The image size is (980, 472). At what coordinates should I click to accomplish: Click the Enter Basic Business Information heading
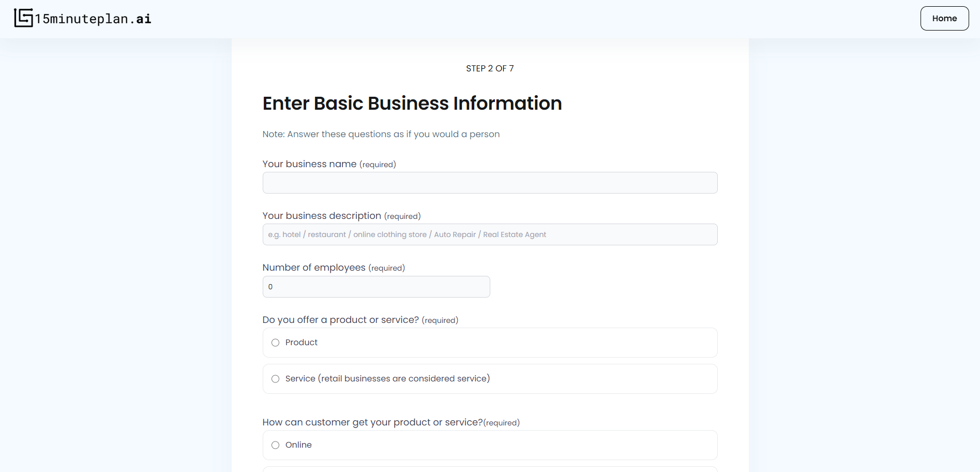tap(412, 104)
